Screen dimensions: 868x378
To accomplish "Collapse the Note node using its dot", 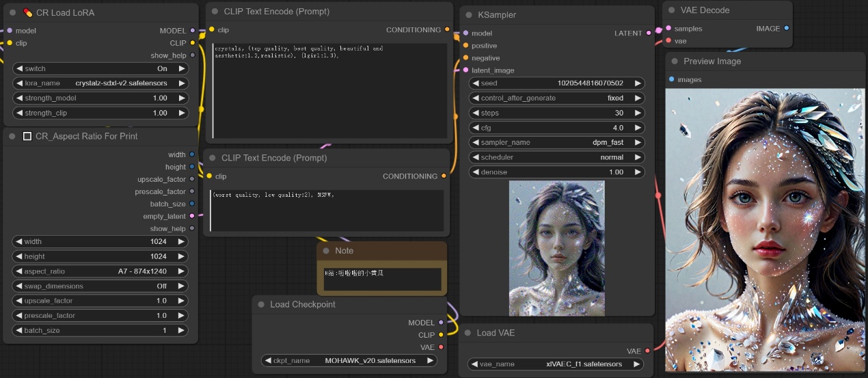I will (x=326, y=251).
